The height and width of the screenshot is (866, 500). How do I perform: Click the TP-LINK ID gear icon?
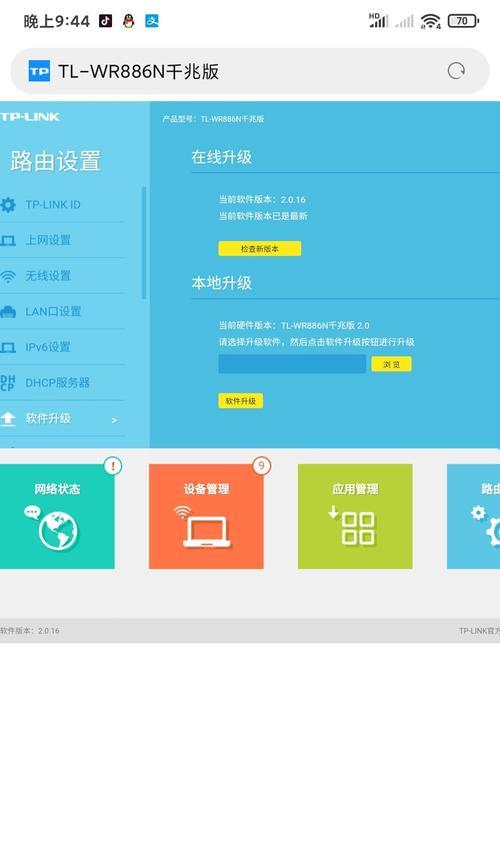[8, 205]
